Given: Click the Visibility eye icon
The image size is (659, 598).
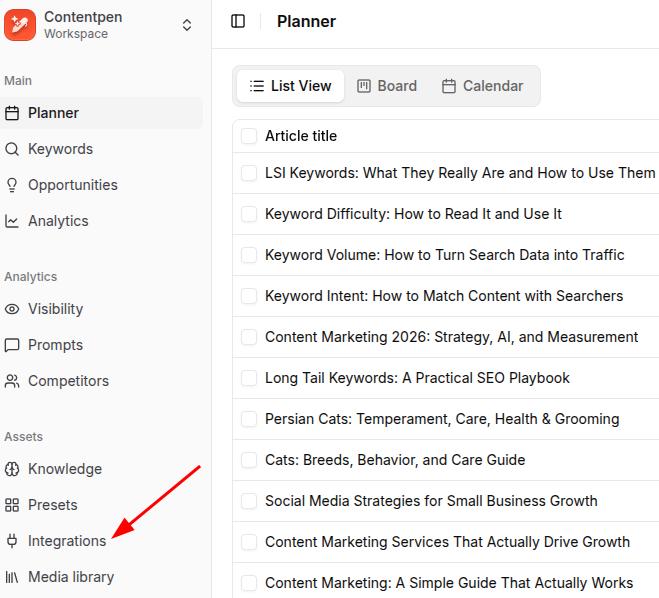Looking at the screenshot, I should click(12, 309).
